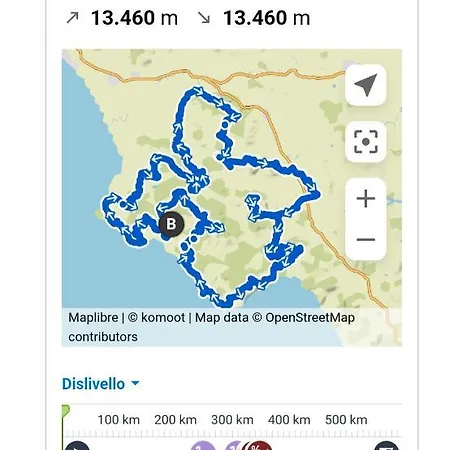The height and width of the screenshot is (450, 450).
Task: Tap the location arrow button on map
Action: tap(366, 85)
